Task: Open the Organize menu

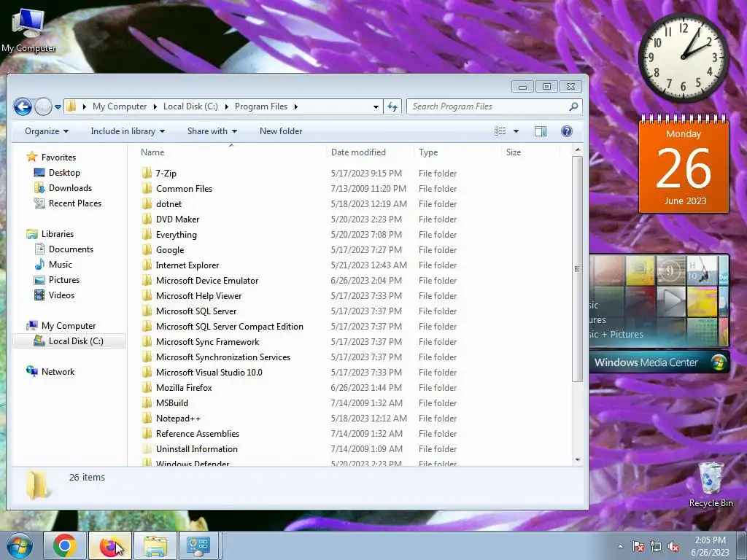Action: (47, 131)
